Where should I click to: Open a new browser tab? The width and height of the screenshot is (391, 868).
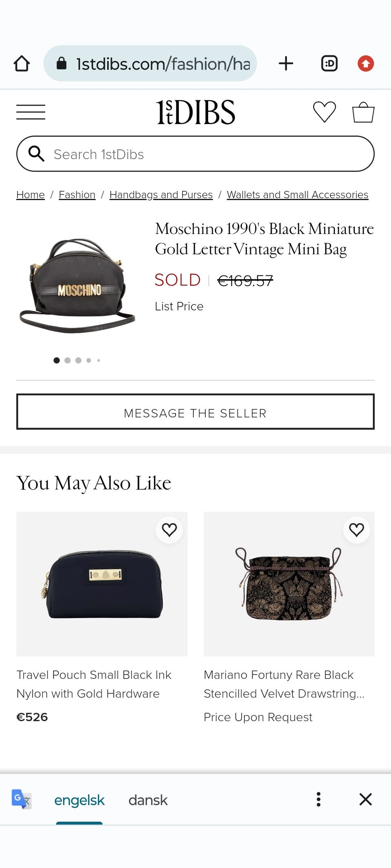click(286, 63)
